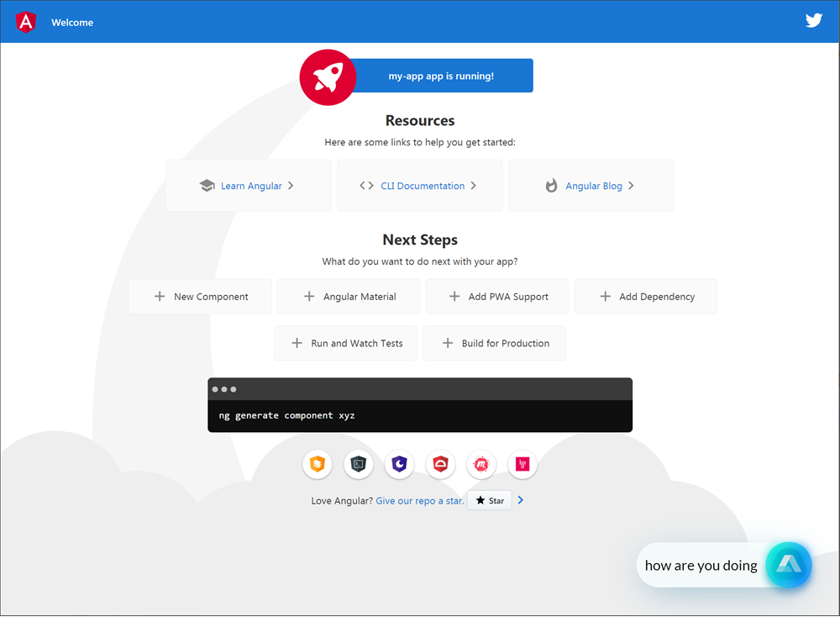Choose Run and Watch Tests
This screenshot has width=840, height=617.
point(345,343)
